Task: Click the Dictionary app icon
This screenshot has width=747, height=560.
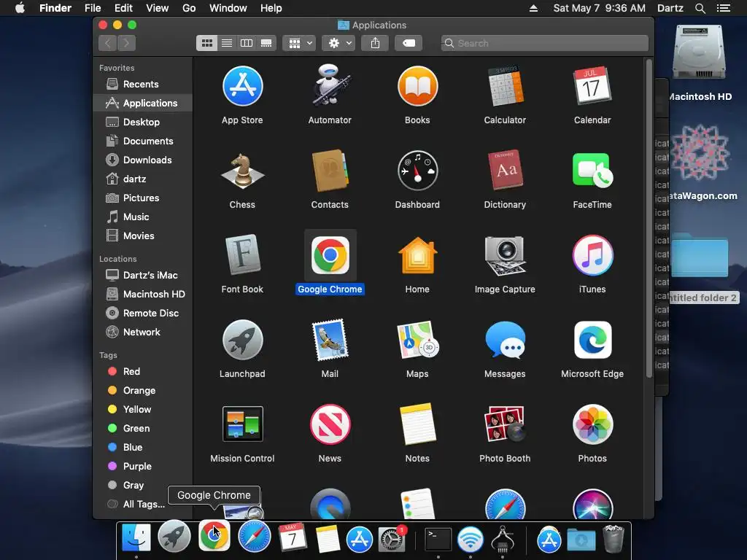Action: coord(505,171)
